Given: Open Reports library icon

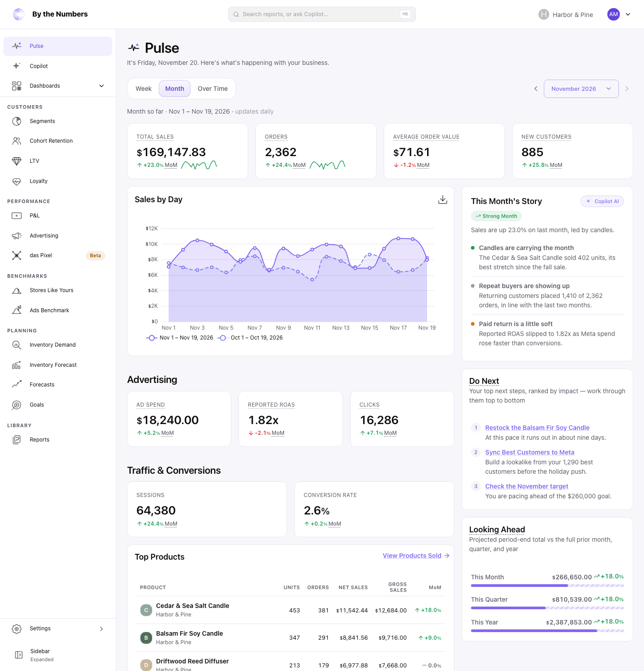Looking at the screenshot, I should coord(17,440).
